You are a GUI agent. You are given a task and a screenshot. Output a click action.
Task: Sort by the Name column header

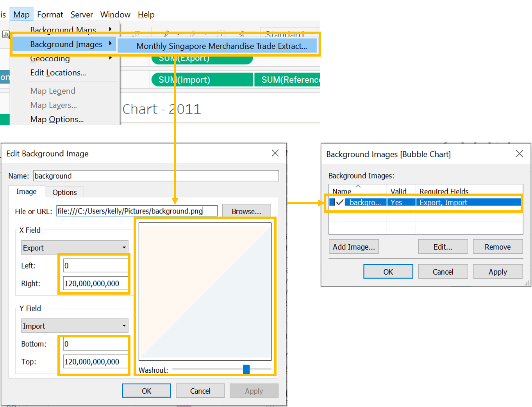click(x=342, y=191)
